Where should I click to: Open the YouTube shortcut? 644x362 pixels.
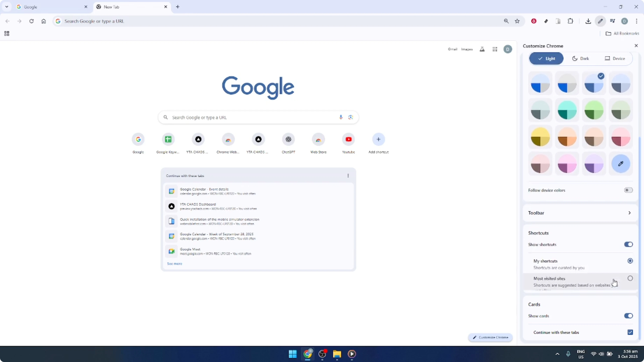coord(348,139)
